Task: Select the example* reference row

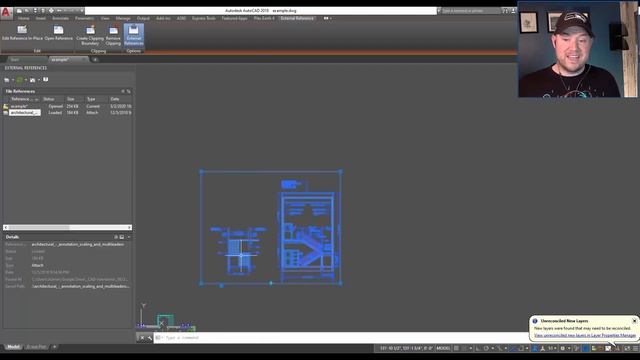Action: coord(67,106)
